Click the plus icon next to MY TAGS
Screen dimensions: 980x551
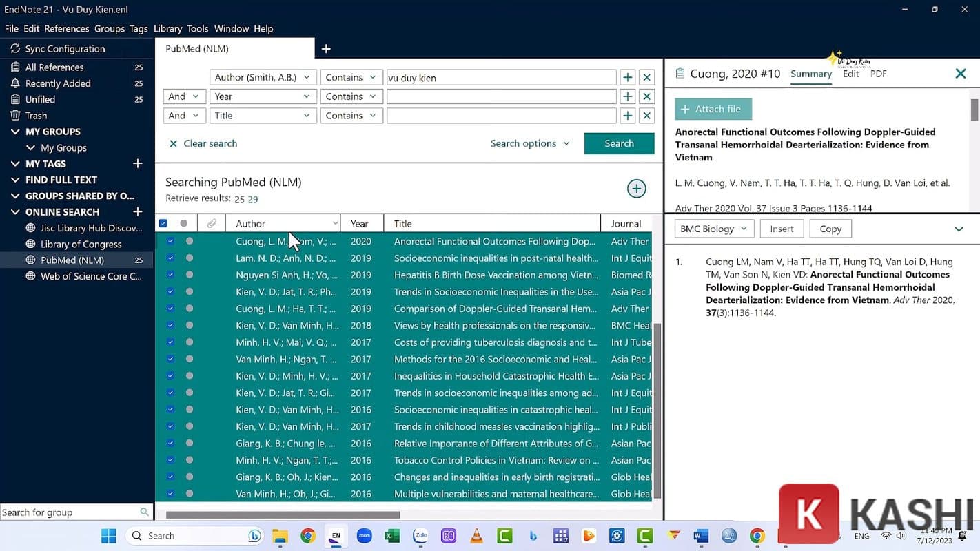pyautogui.click(x=137, y=163)
